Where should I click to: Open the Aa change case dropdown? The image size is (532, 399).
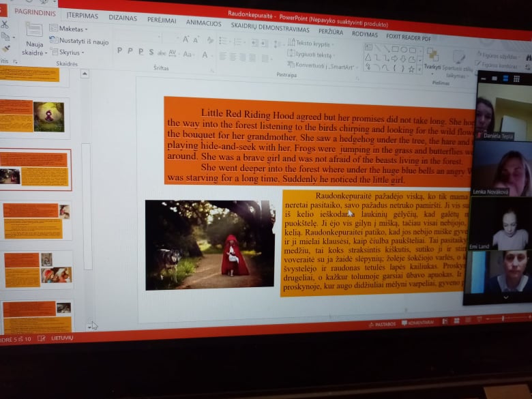coord(188,54)
